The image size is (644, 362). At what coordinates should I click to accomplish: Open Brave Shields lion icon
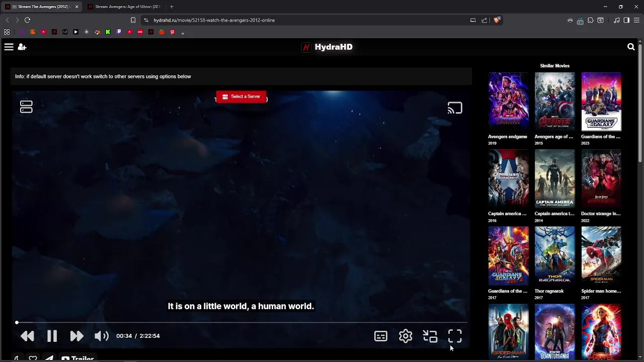(x=497, y=20)
